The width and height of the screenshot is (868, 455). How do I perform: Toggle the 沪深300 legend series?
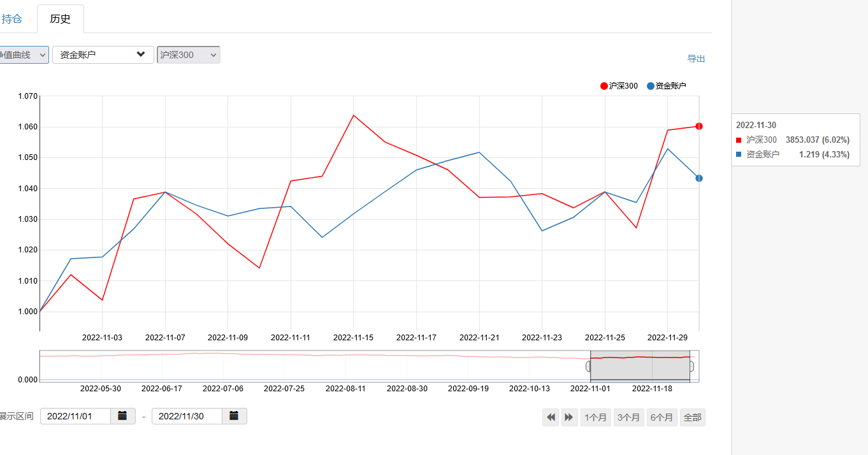pos(619,86)
